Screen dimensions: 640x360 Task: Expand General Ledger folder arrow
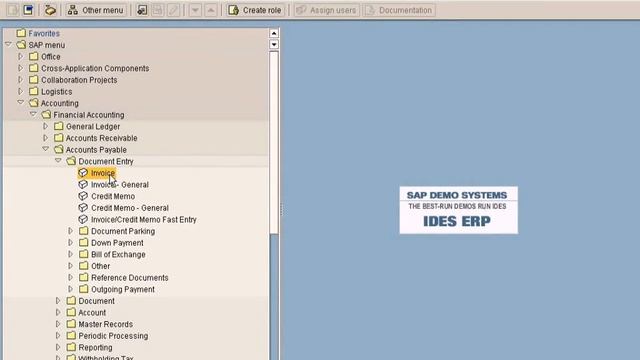point(46,126)
